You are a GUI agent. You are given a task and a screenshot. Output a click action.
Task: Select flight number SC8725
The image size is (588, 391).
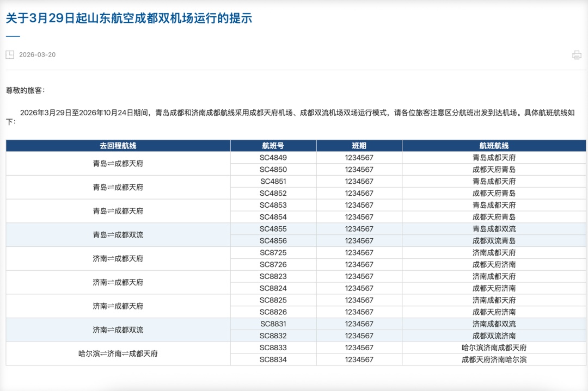point(273,252)
